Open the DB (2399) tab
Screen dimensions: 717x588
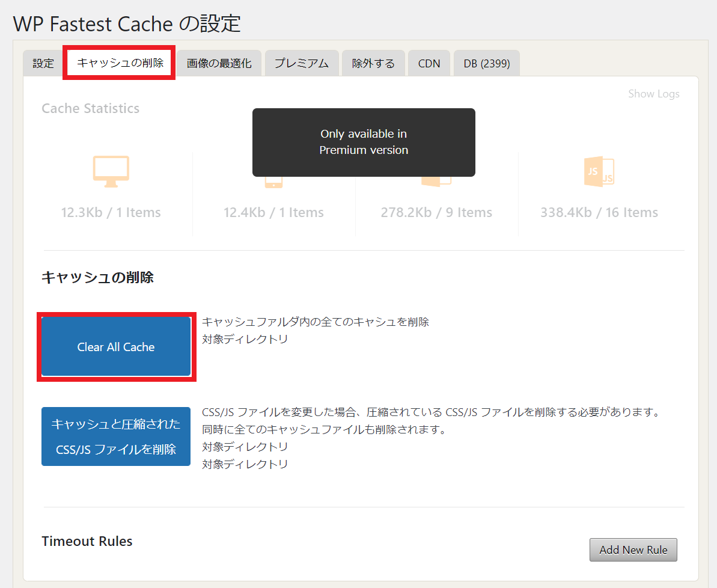(487, 63)
